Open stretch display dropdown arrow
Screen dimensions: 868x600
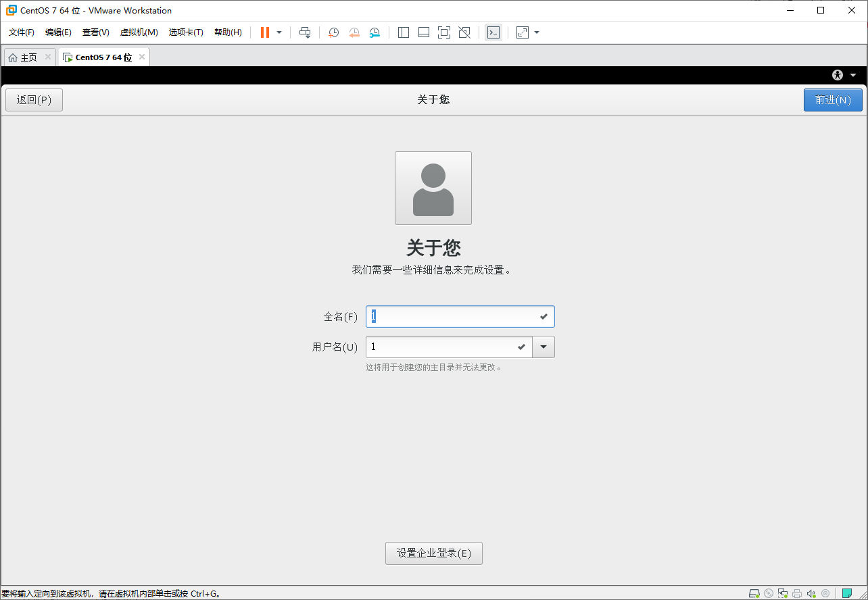pos(537,32)
